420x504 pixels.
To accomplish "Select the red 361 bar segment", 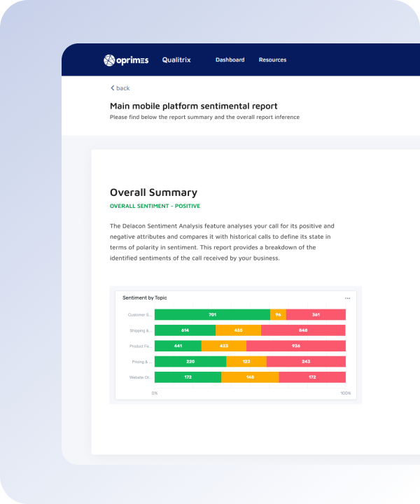I will click(x=316, y=315).
